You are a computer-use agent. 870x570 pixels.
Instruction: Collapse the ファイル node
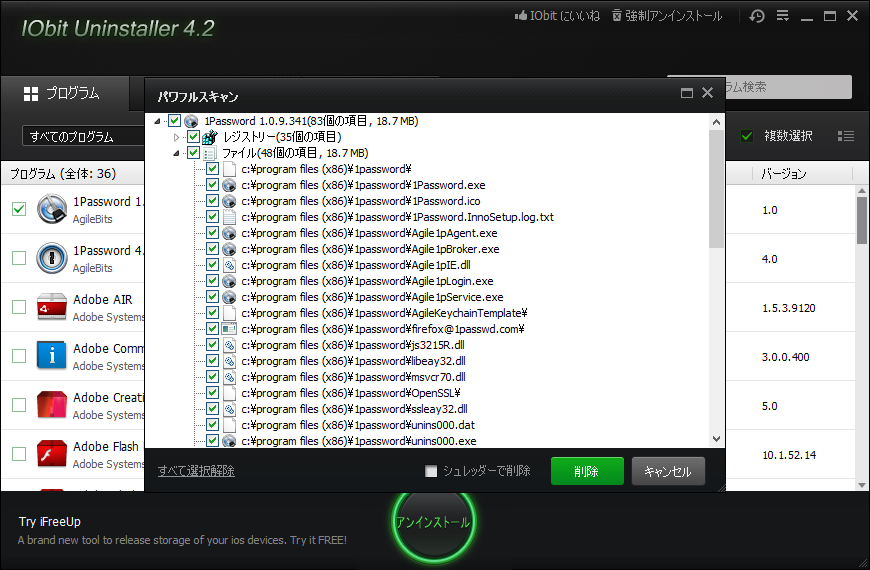click(176, 153)
